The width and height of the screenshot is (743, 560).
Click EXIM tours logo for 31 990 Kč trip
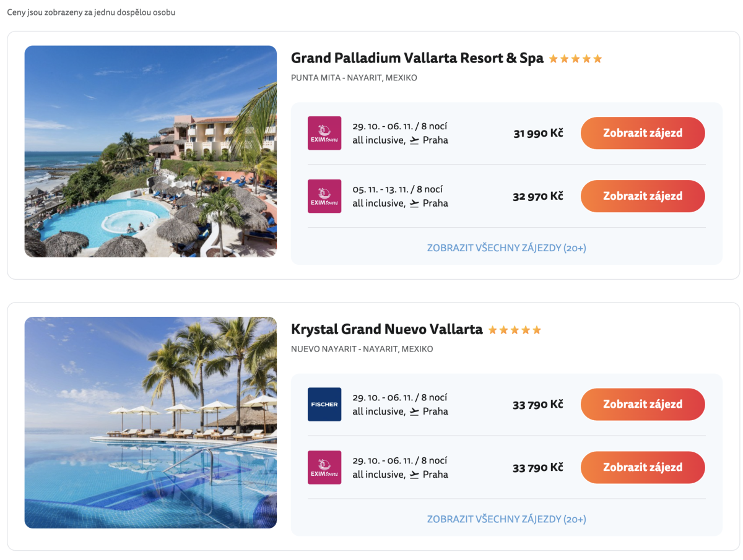(324, 133)
